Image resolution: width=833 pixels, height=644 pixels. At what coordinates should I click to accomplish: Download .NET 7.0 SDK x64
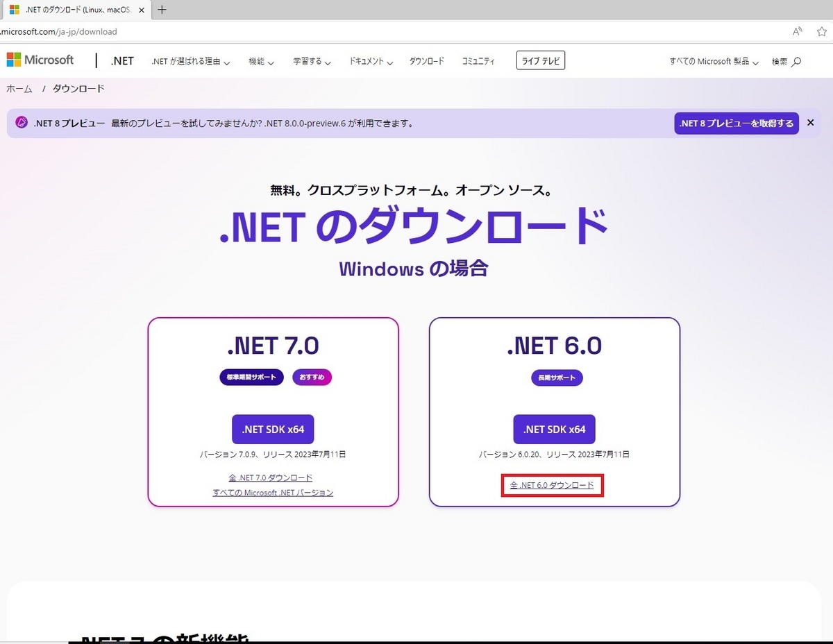coord(273,430)
